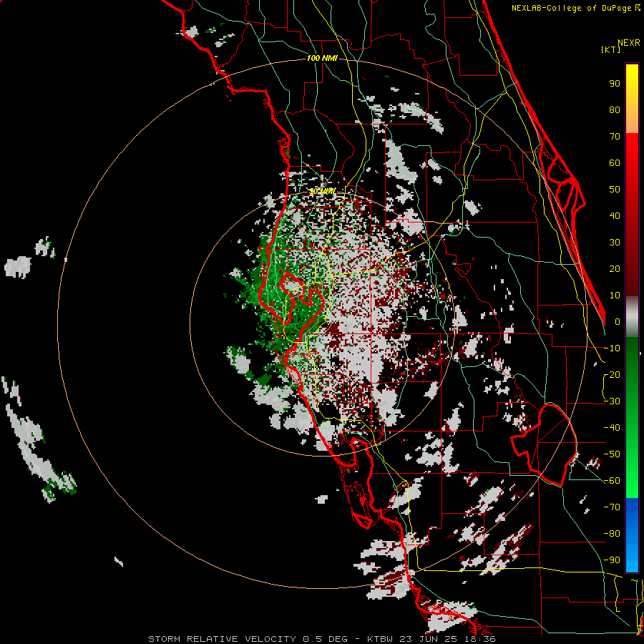The height and width of the screenshot is (644, 644).
Task: Click the -70 value on the velocity scale
Action: pos(612,507)
